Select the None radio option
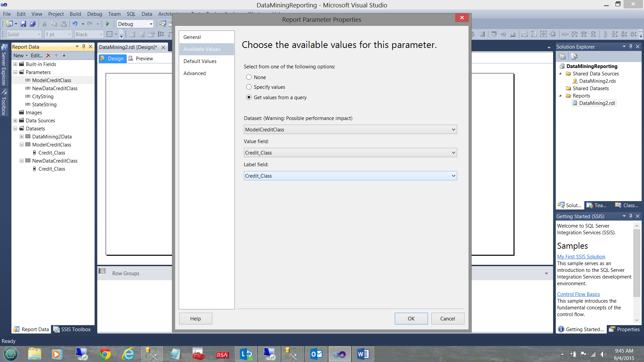This screenshot has width=644, height=362. (249, 77)
